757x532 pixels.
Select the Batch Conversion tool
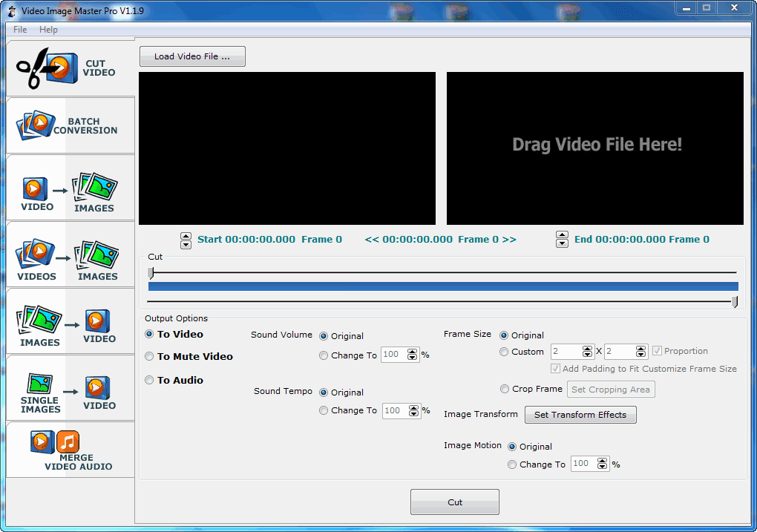pyautogui.click(x=69, y=125)
